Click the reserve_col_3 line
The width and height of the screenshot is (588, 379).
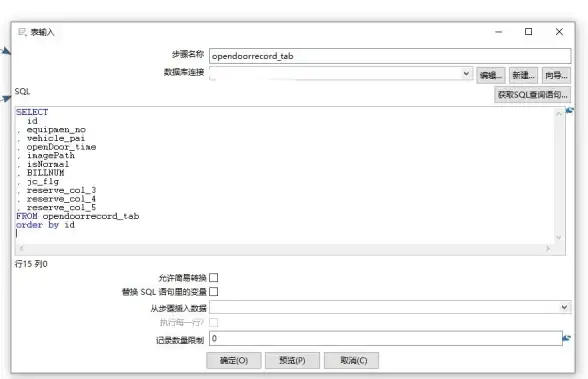pos(57,190)
